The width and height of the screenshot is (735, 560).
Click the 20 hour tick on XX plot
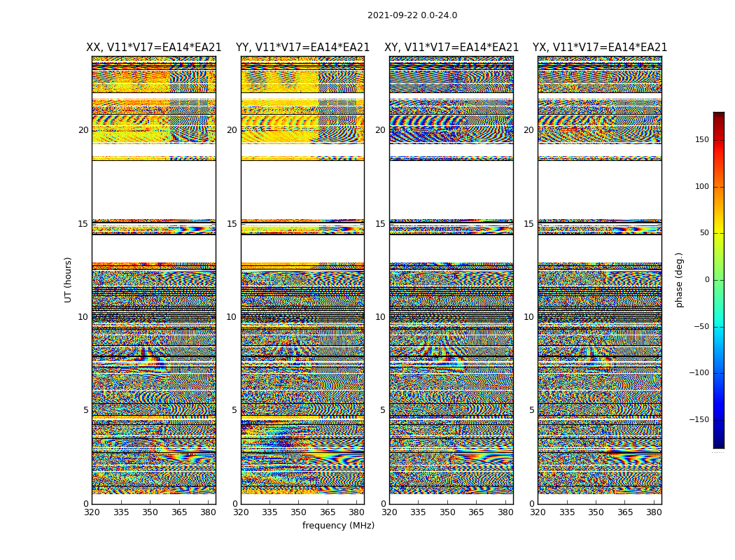click(x=83, y=130)
